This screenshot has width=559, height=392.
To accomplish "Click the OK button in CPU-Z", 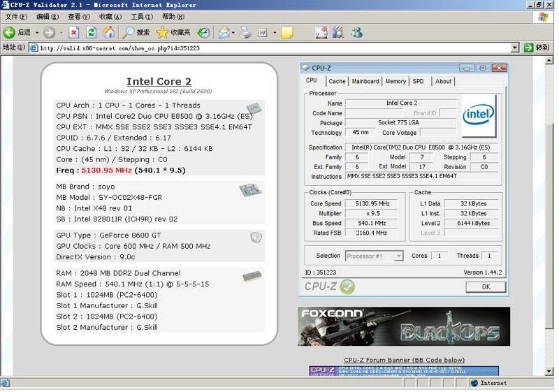I will click(x=486, y=287).
